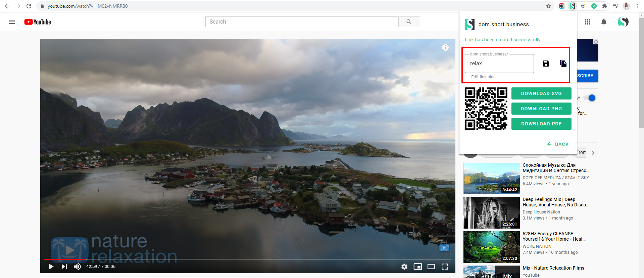The height and width of the screenshot is (278, 644).
Task: Open the 3:44:42 meditation video thumbnail
Action: (x=492, y=178)
